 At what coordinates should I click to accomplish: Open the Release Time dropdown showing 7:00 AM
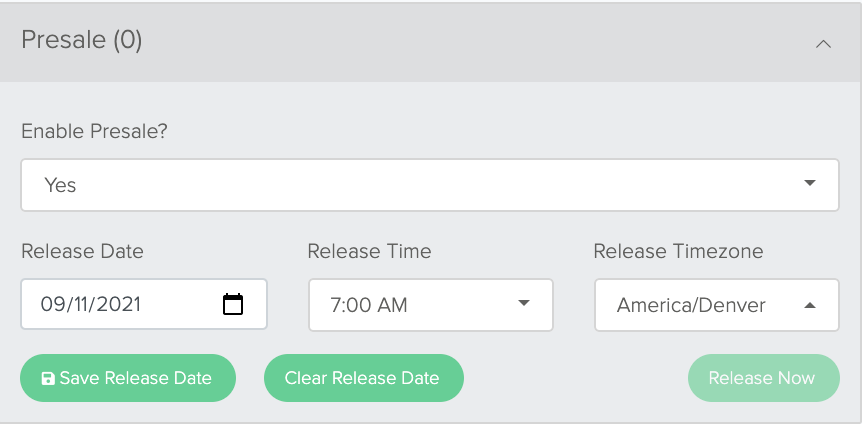pos(430,305)
